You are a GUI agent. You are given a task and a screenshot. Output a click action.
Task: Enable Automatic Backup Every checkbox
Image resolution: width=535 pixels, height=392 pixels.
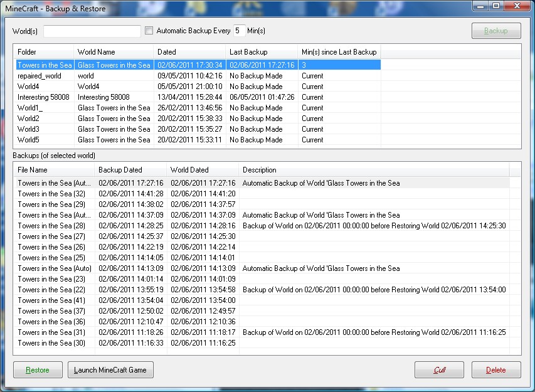pos(149,31)
